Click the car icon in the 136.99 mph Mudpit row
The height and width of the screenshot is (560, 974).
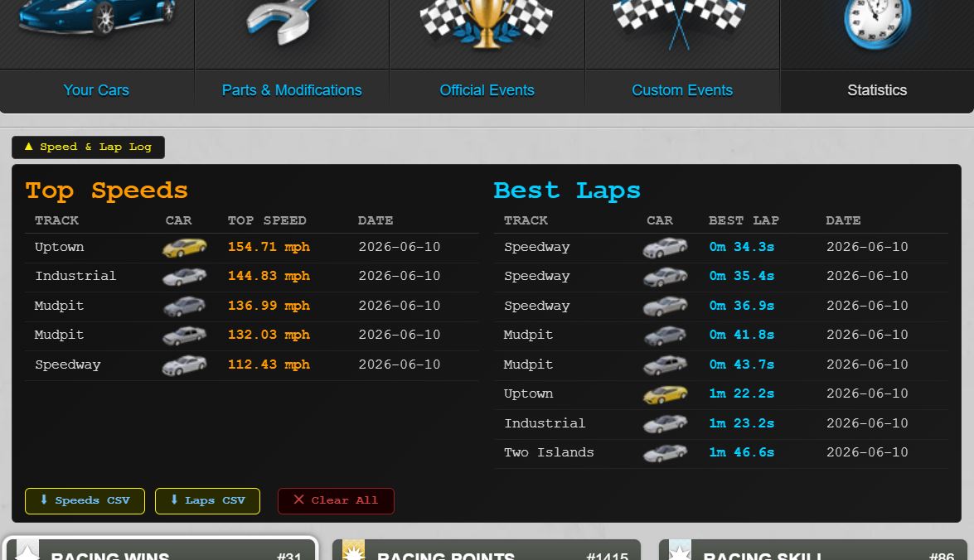coord(185,306)
